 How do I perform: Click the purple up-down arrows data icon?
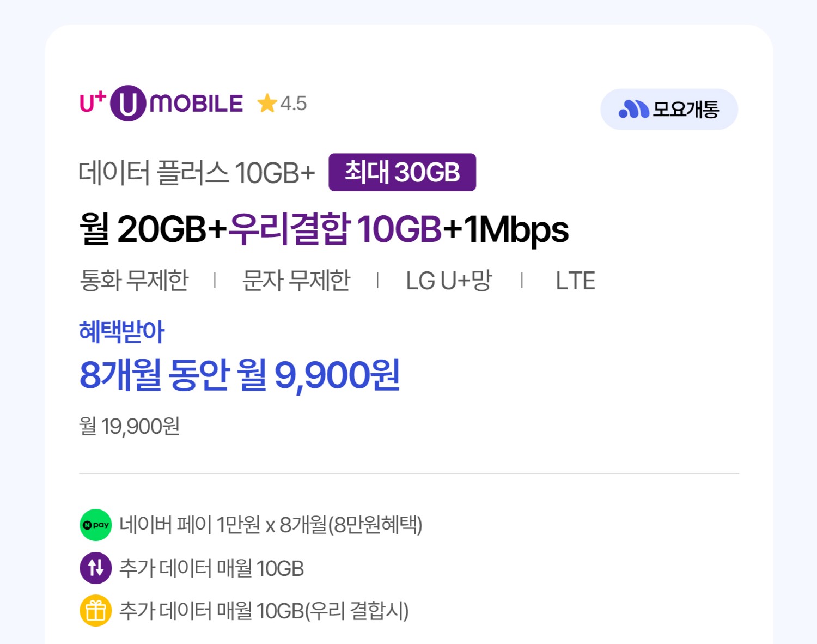96,568
